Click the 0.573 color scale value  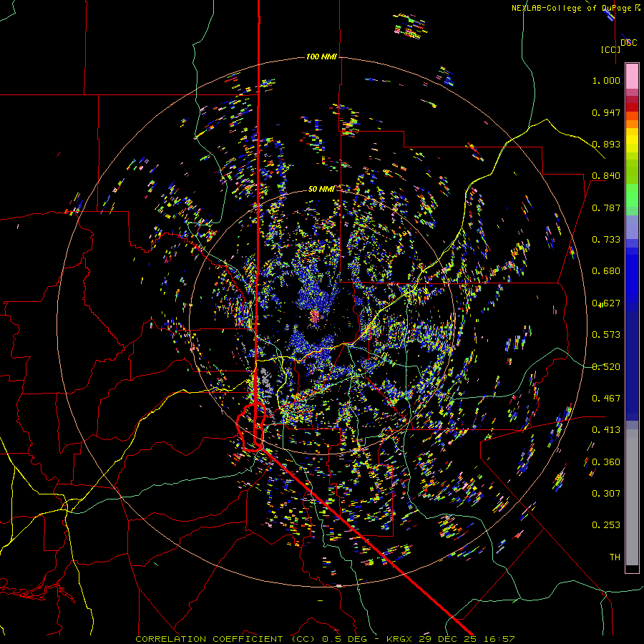point(606,335)
